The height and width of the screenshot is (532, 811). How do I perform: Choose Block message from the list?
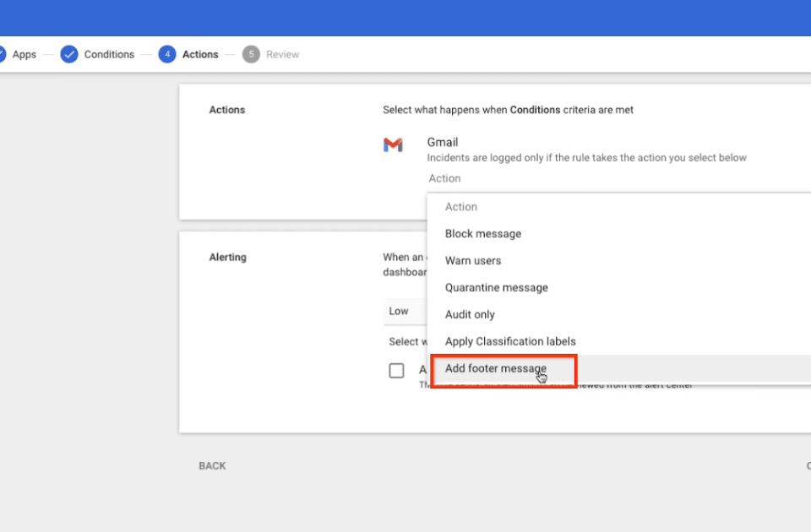click(483, 234)
